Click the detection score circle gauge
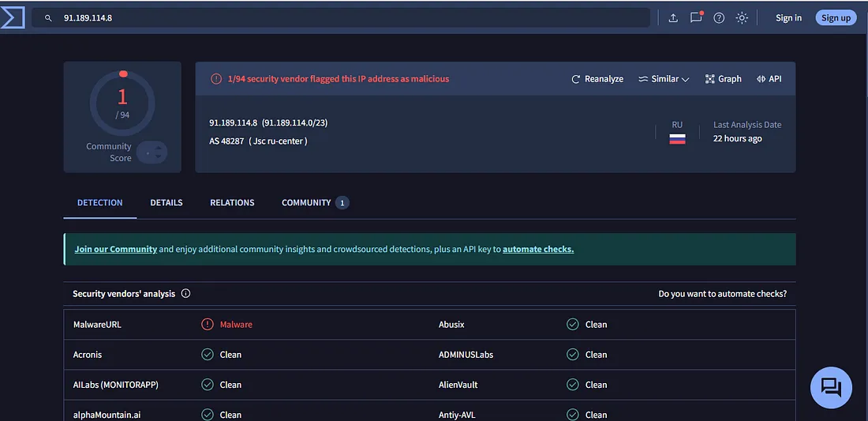The image size is (868, 421). pos(122,103)
